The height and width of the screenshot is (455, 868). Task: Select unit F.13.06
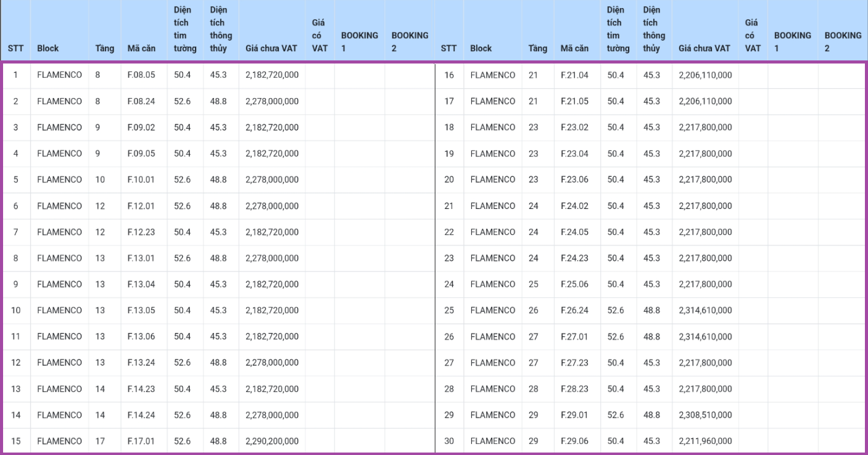point(141,337)
